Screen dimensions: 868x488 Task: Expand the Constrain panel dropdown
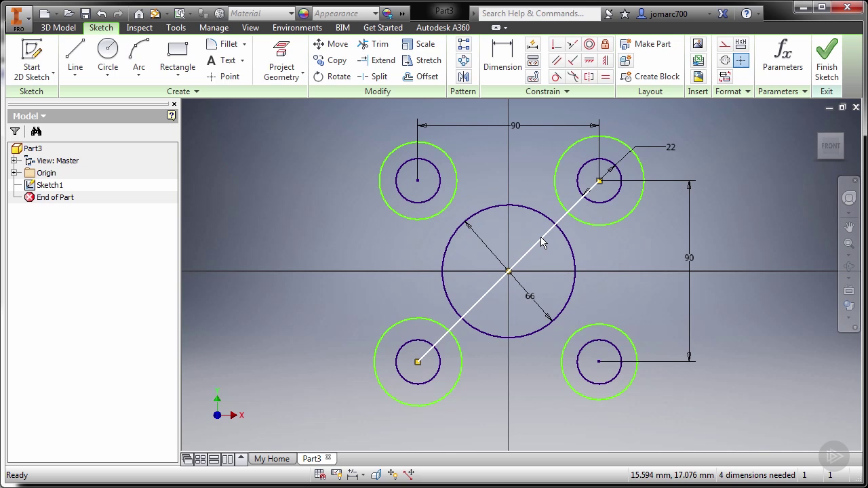pos(566,91)
